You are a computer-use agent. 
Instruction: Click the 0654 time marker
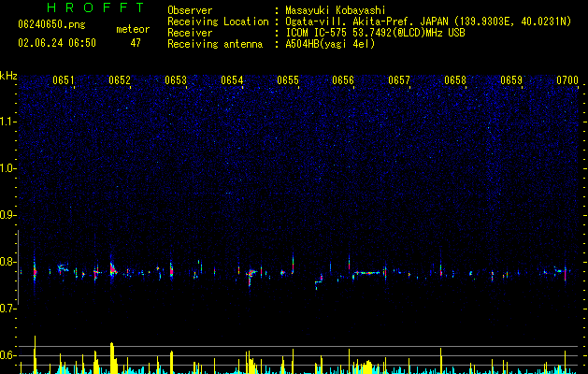tap(232, 80)
